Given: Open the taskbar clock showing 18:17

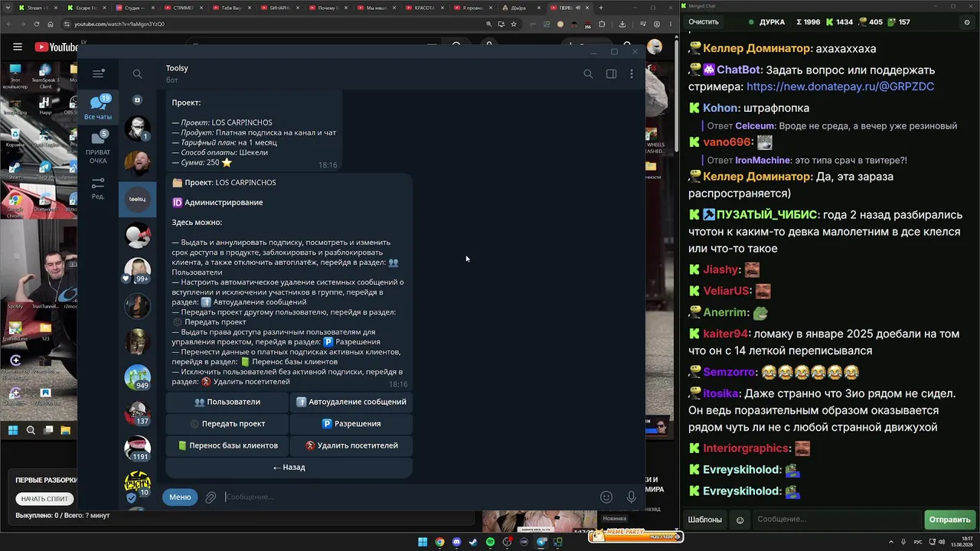Looking at the screenshot, I should point(960,542).
